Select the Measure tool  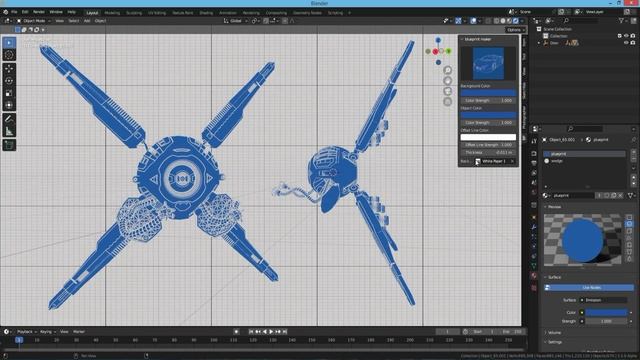[x=9, y=131]
